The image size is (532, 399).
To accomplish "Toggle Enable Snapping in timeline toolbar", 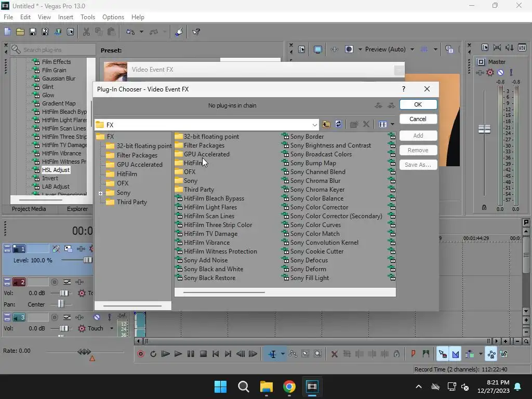I will tap(443, 354).
